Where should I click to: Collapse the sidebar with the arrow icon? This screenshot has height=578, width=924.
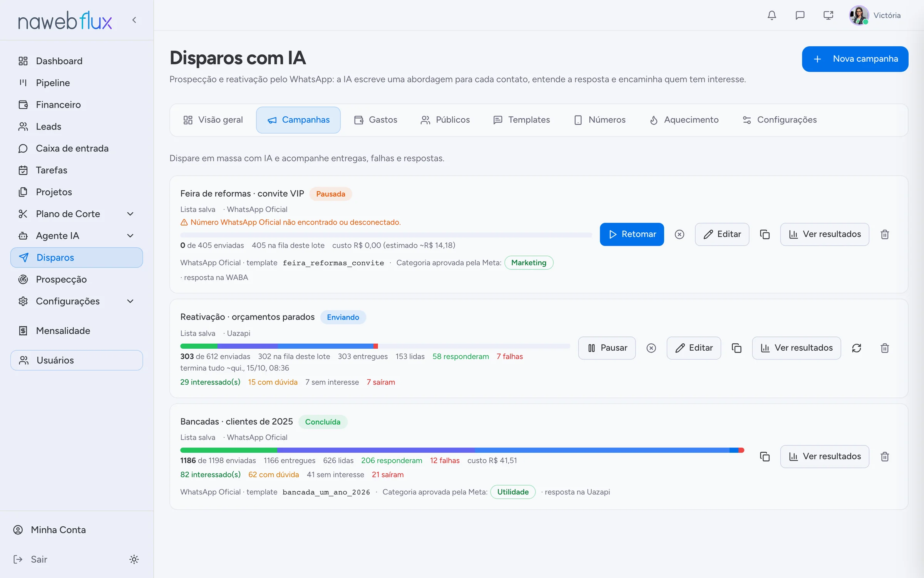(134, 20)
